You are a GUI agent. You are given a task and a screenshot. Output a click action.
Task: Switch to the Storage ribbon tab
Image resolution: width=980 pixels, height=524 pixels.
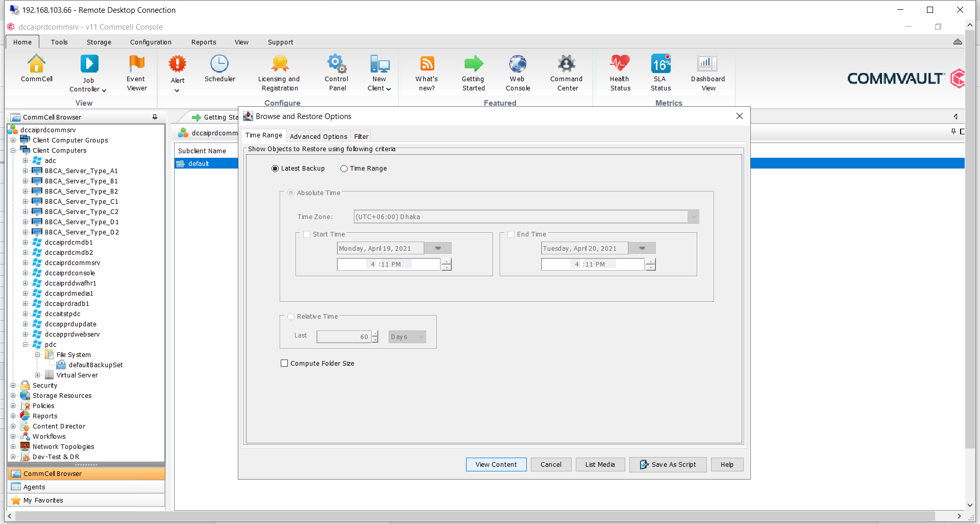(x=99, y=42)
